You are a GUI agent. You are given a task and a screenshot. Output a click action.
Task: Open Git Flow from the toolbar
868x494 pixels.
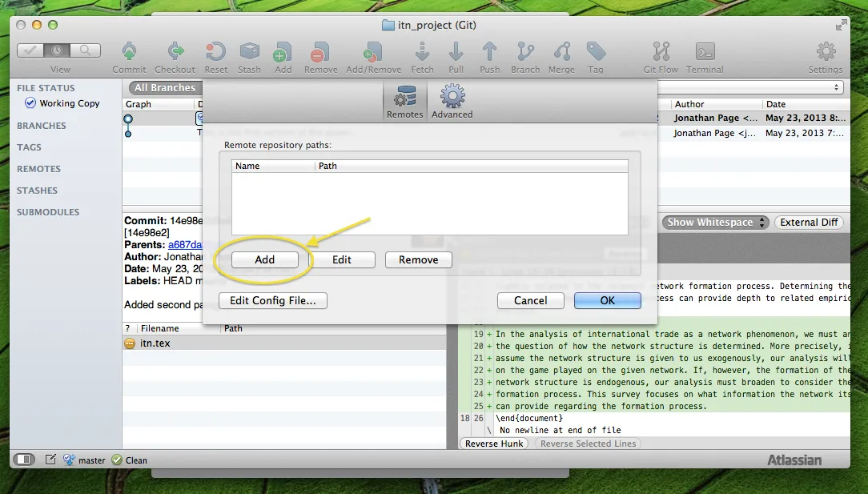[x=661, y=53]
